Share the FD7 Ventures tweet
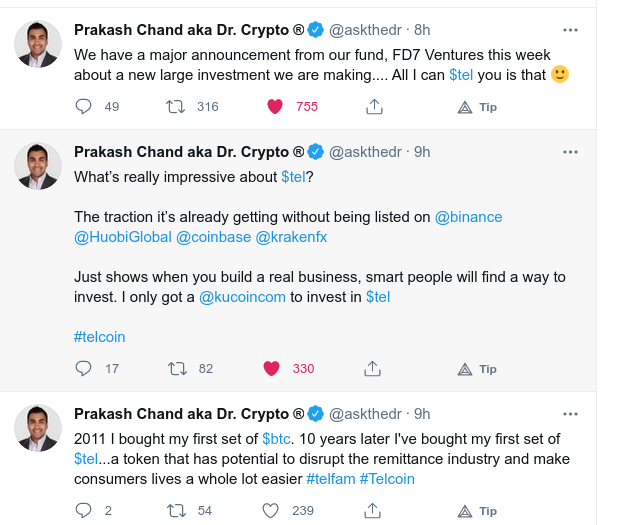 [374, 107]
